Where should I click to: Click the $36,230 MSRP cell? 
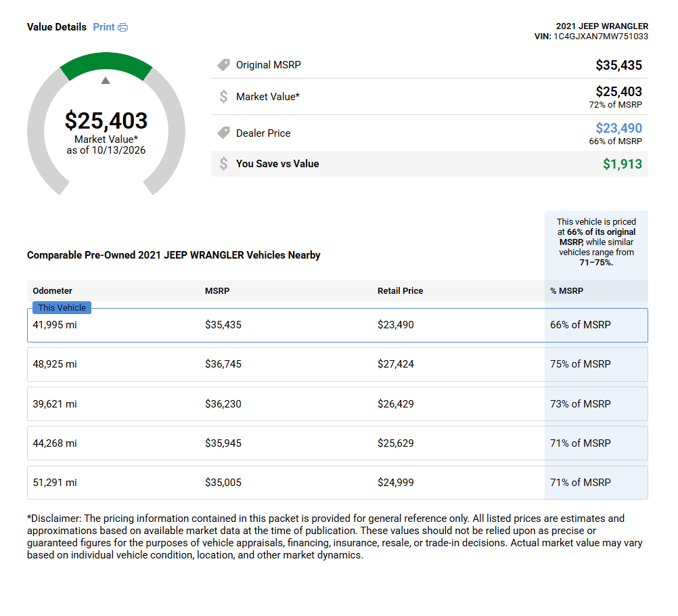223,404
